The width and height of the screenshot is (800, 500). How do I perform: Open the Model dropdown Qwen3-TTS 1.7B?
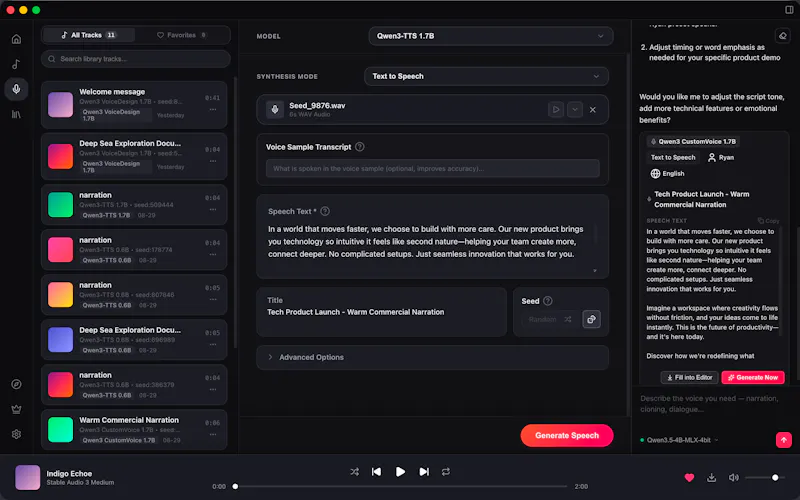click(491, 36)
